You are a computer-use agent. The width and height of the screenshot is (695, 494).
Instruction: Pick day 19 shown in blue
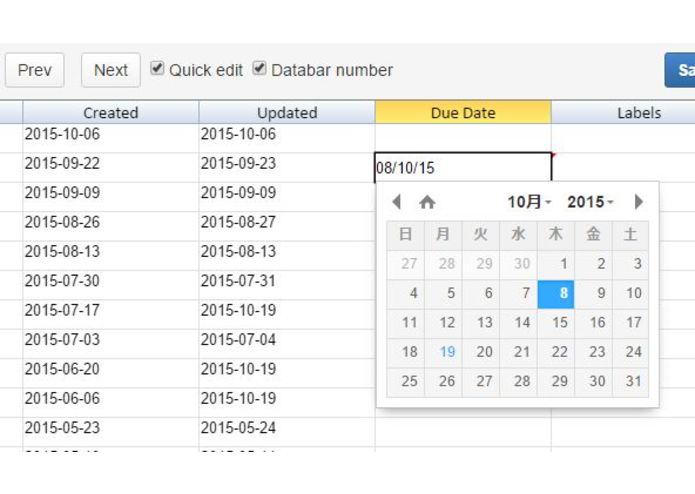pos(443,352)
